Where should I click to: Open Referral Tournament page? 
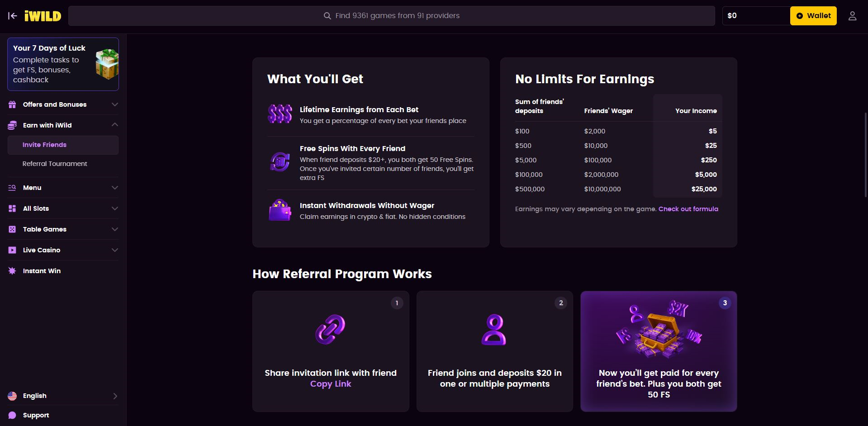55,164
